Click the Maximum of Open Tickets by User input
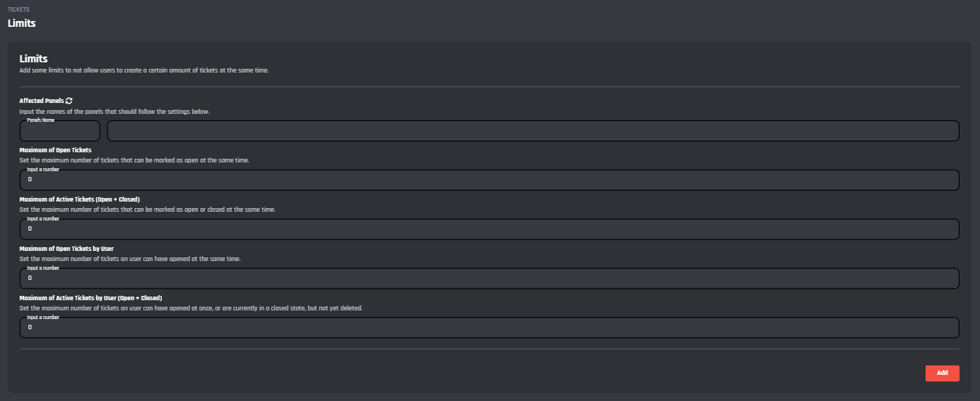Viewport: 980px width, 401px height. pyautogui.click(x=489, y=278)
